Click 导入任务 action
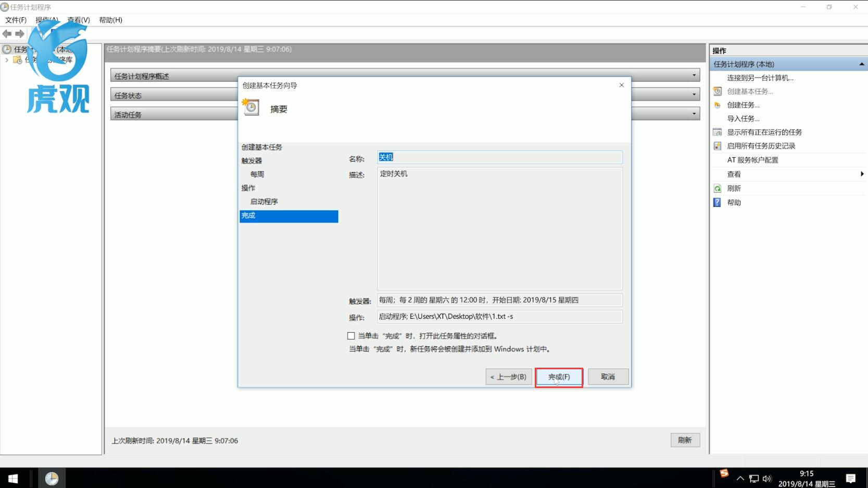 tap(744, 118)
